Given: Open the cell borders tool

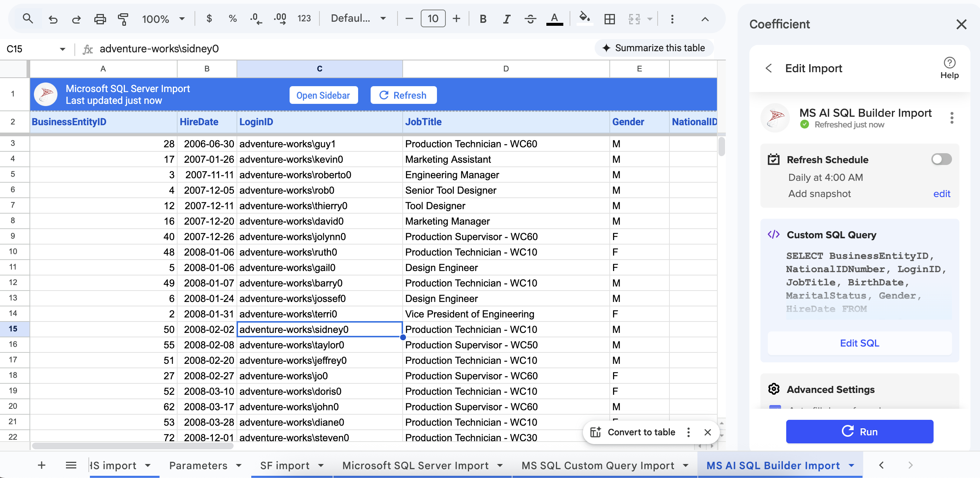Looking at the screenshot, I should [x=609, y=19].
